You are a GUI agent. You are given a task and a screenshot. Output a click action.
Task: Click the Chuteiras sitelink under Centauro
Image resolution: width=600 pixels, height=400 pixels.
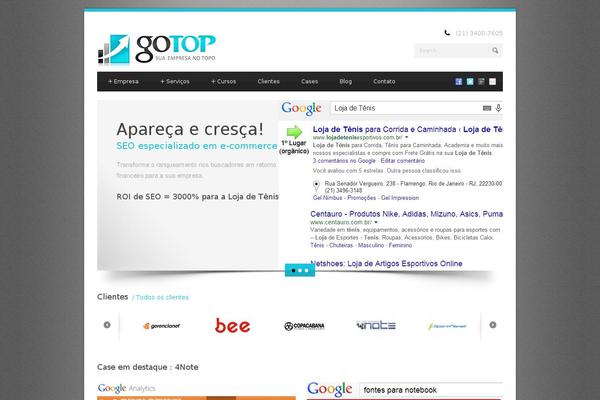(x=341, y=245)
